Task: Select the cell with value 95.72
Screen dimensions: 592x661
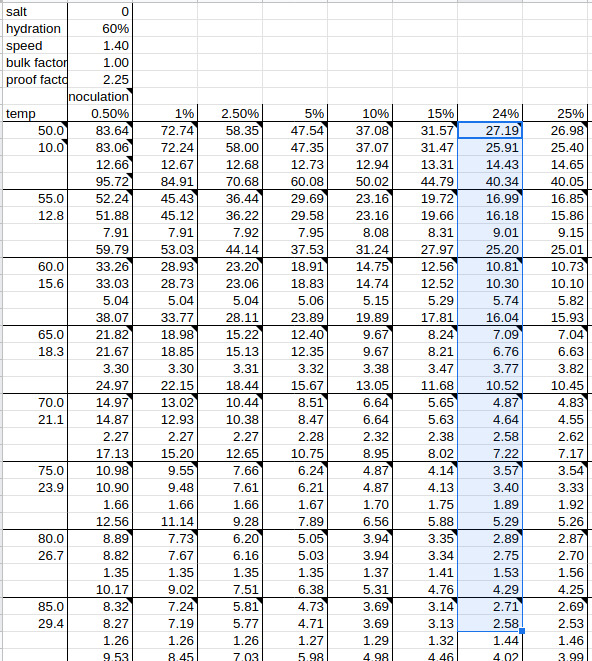Action: 100,181
